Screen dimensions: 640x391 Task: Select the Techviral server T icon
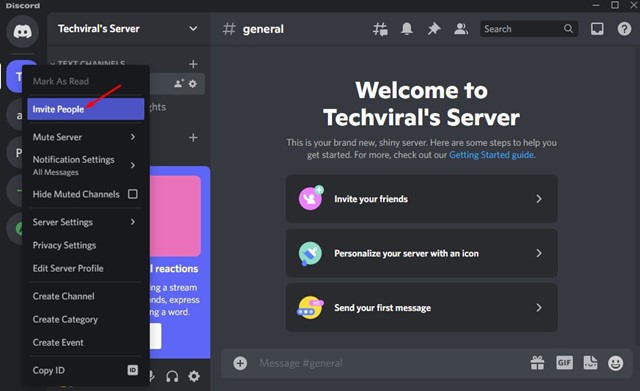[x=15, y=76]
